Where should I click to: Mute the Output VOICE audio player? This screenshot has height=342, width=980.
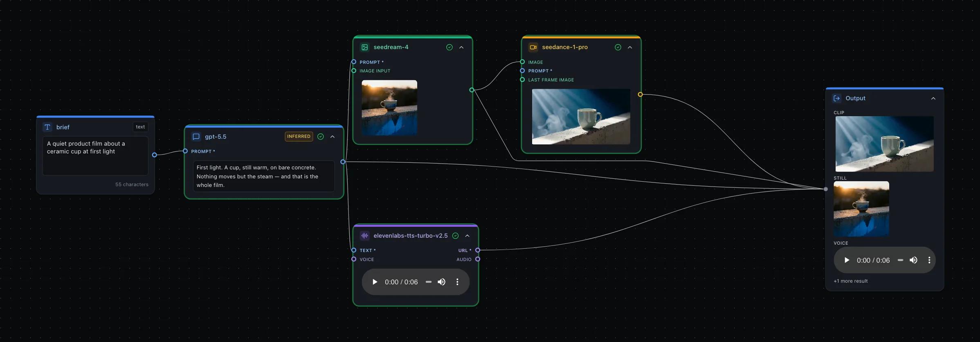pos(913,260)
